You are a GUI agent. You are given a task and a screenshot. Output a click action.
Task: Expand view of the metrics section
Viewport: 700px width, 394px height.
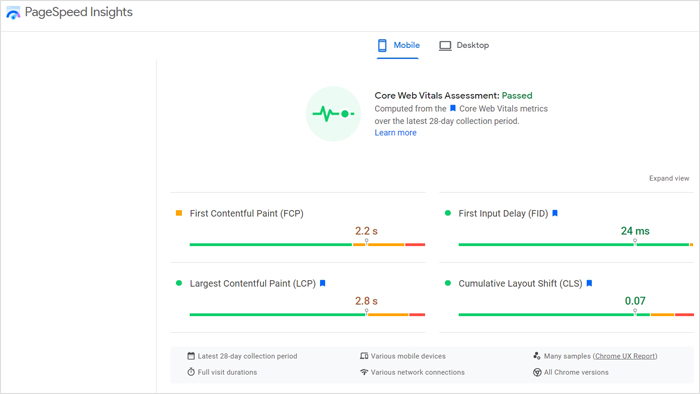coord(669,178)
